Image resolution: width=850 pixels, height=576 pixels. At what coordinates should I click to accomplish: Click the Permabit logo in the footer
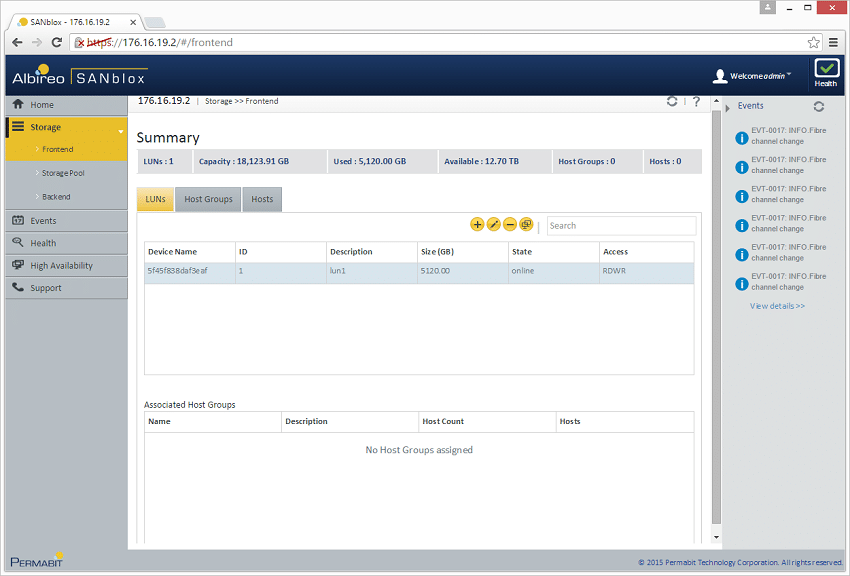pyautogui.click(x=37, y=560)
